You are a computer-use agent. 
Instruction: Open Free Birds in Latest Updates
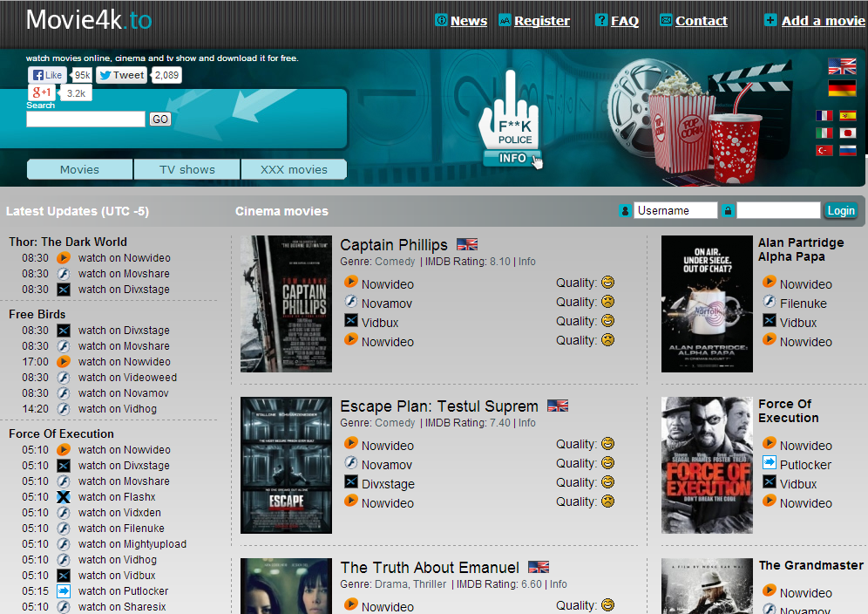[37, 314]
